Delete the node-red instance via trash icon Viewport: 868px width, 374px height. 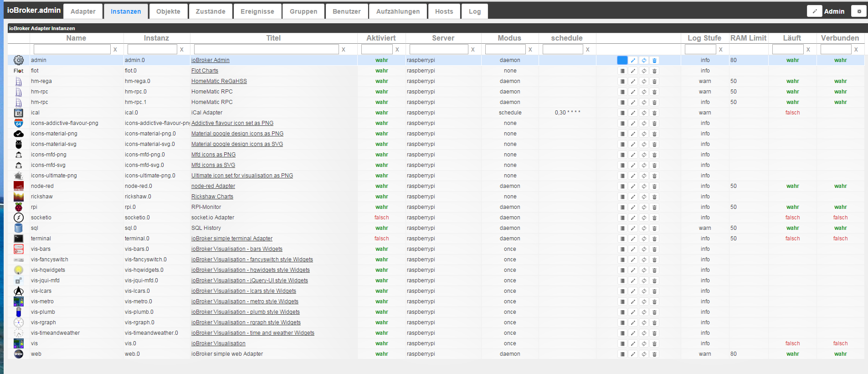[x=655, y=186]
